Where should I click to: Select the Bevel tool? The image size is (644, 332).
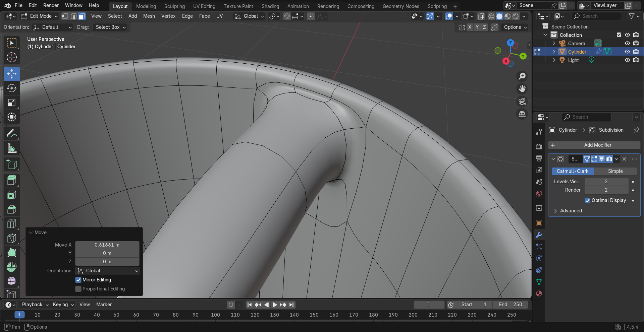(x=12, y=209)
